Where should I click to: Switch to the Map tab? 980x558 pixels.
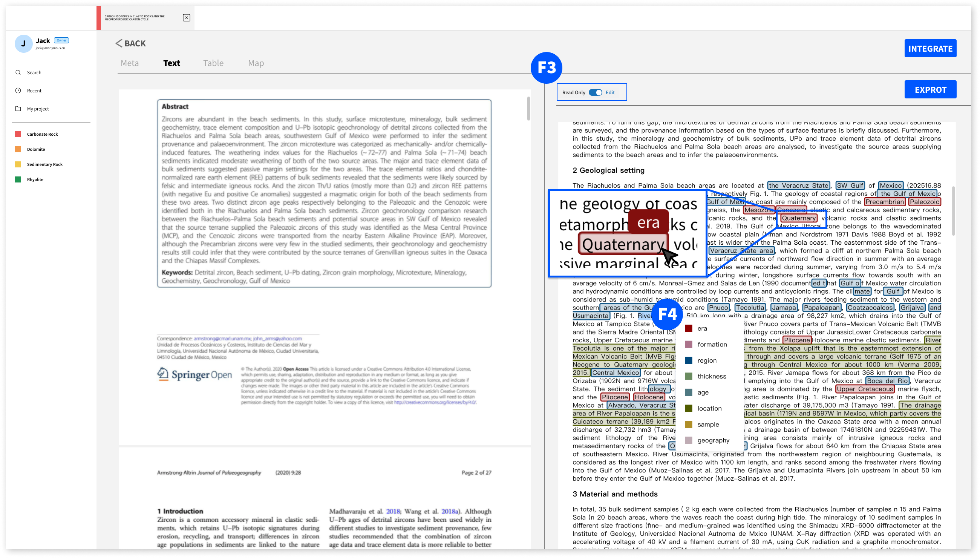pos(256,63)
